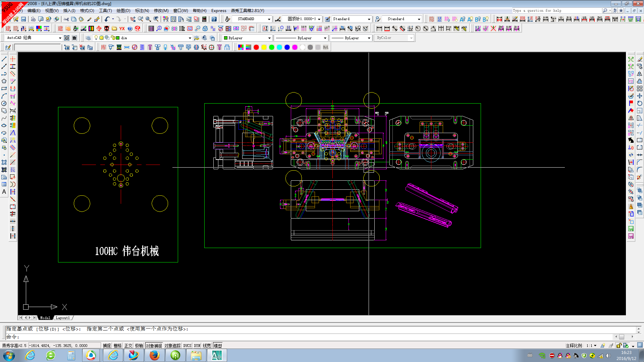Click the 模型 button in status bar

(218, 346)
